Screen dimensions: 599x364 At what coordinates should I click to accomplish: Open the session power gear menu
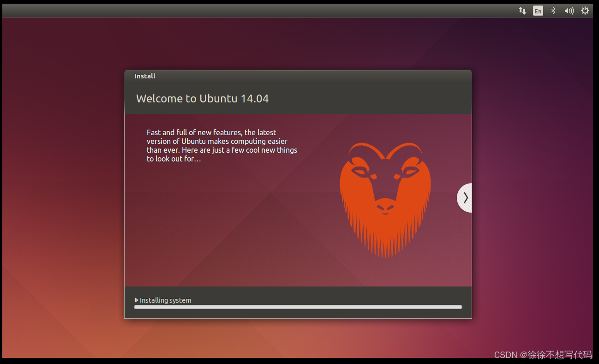585,10
